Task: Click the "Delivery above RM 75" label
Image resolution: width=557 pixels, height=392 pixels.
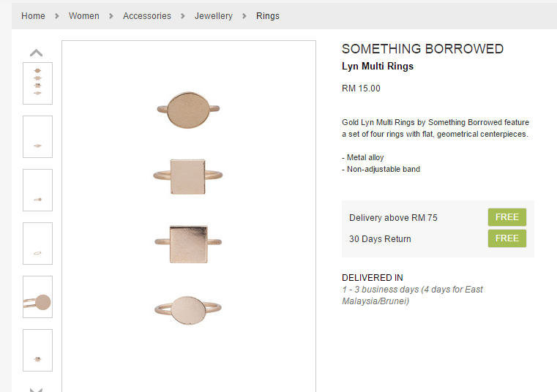Action: (x=393, y=218)
